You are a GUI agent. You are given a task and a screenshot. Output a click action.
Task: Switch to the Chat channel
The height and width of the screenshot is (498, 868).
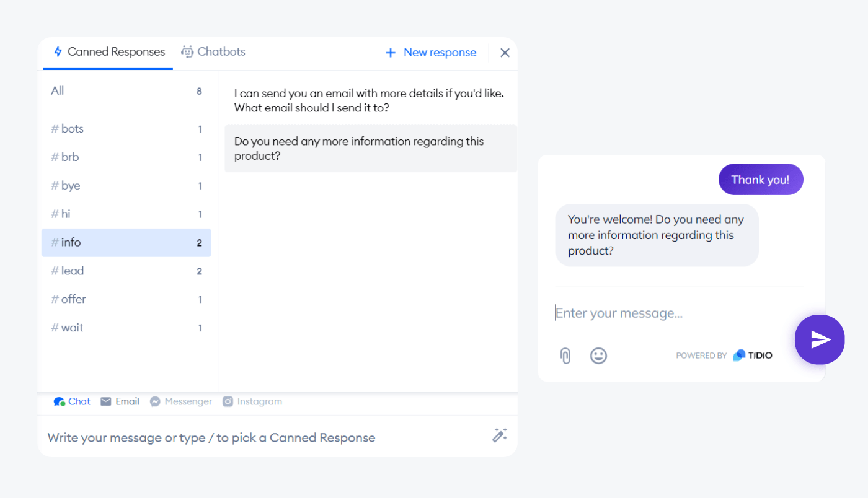click(x=72, y=401)
